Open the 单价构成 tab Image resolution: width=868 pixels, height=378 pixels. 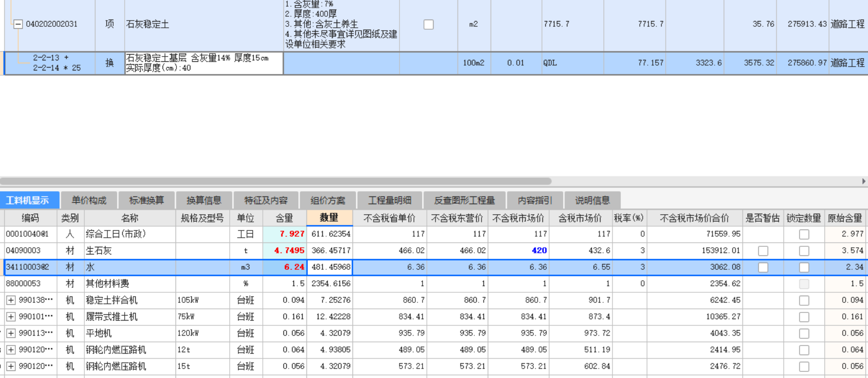pyautogui.click(x=89, y=200)
